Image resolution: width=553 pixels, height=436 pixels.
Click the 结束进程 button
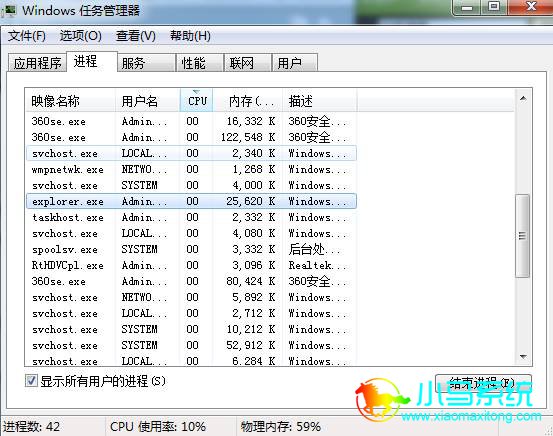click(483, 383)
